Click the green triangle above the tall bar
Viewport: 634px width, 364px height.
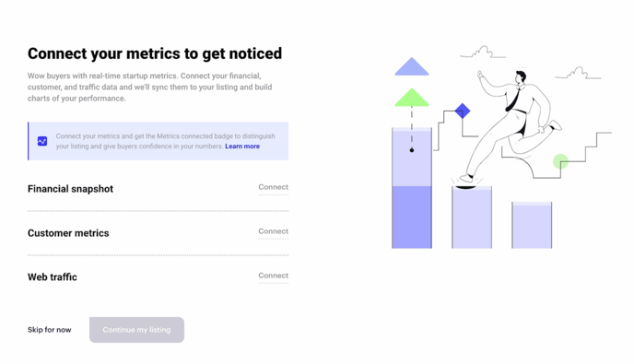412,98
